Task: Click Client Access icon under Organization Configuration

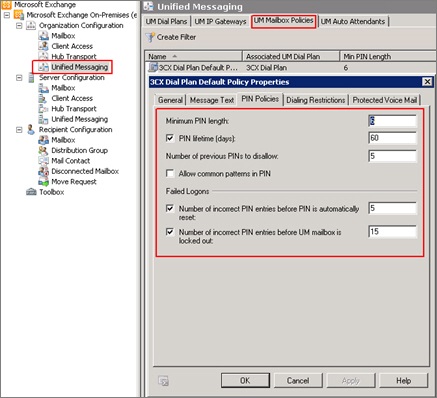Action: (43, 46)
